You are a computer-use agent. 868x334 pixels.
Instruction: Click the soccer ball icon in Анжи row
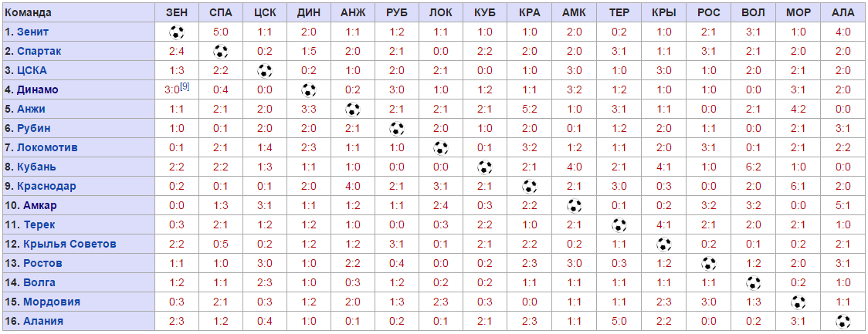point(353,110)
